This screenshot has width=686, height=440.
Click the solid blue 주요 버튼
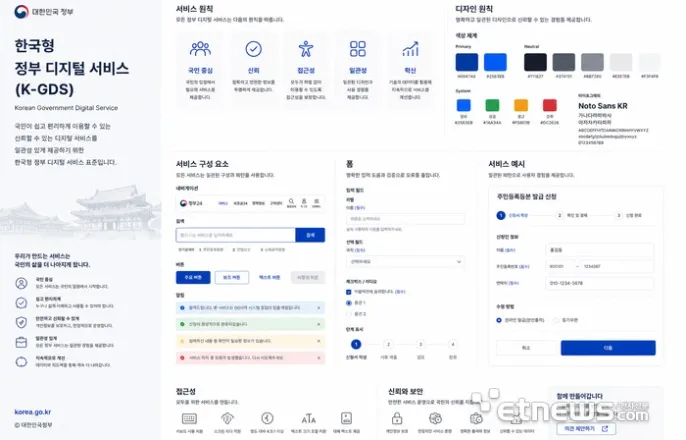[193, 277]
